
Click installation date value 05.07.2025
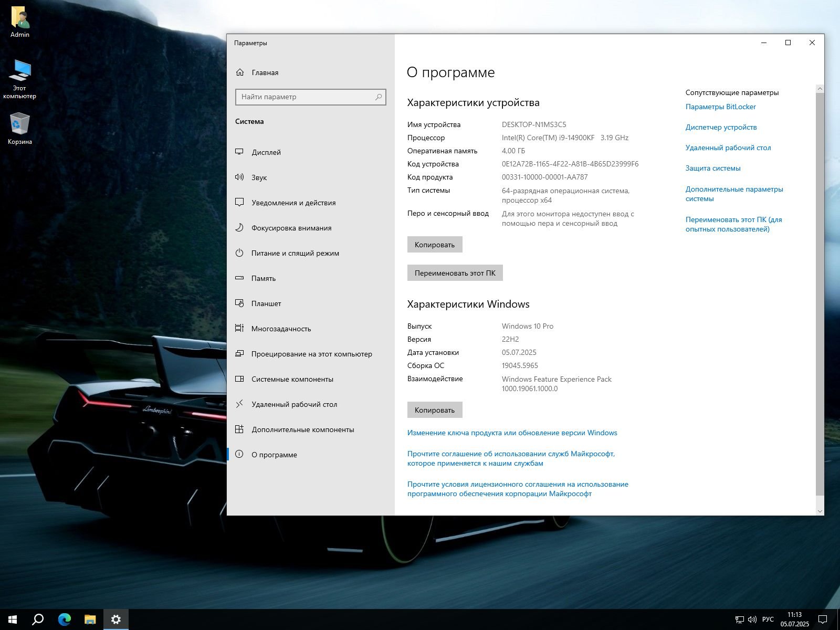pyautogui.click(x=519, y=352)
